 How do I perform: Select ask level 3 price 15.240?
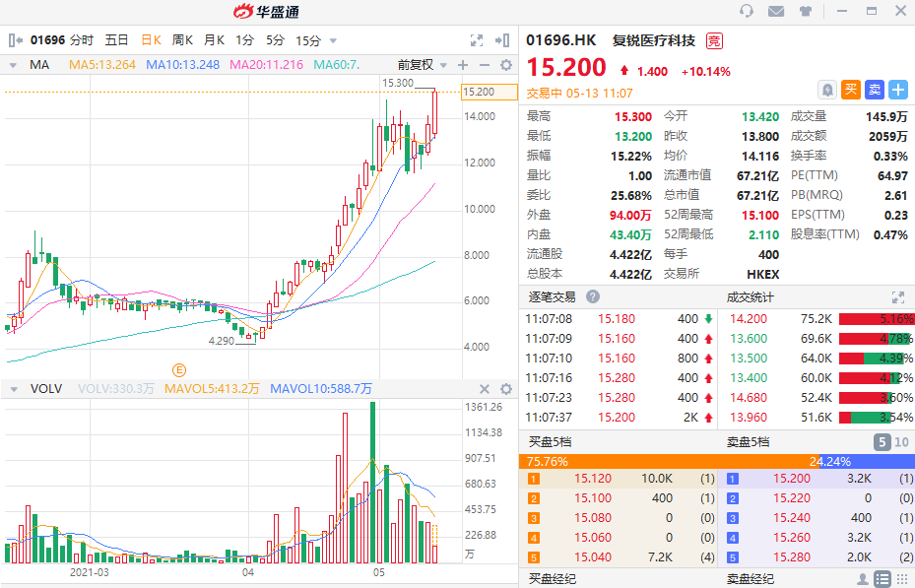coord(791,517)
